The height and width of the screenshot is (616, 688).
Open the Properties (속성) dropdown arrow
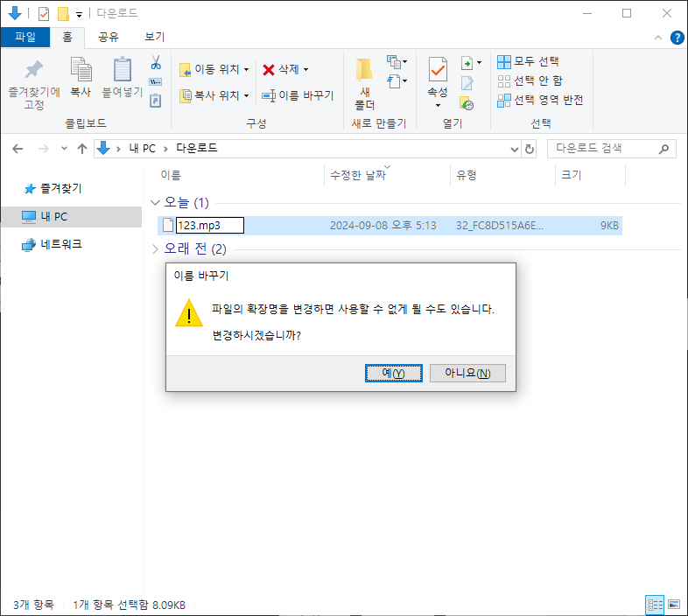[x=438, y=106]
